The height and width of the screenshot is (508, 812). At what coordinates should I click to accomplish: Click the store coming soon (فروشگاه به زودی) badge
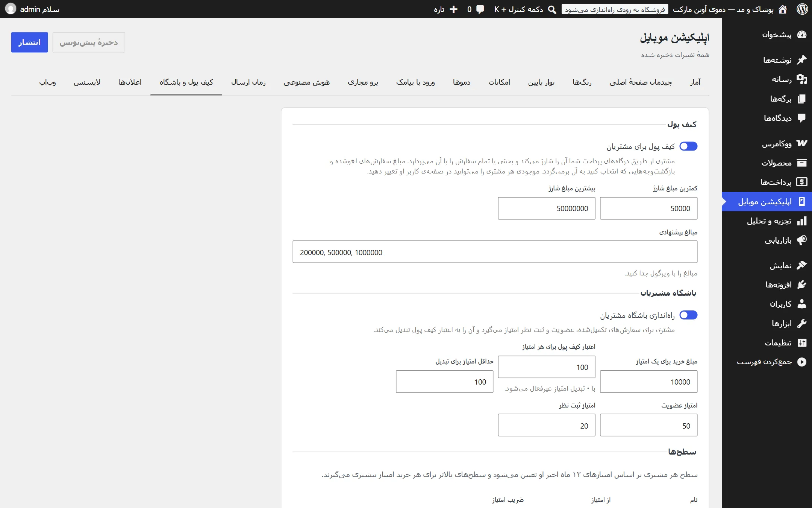615,9
